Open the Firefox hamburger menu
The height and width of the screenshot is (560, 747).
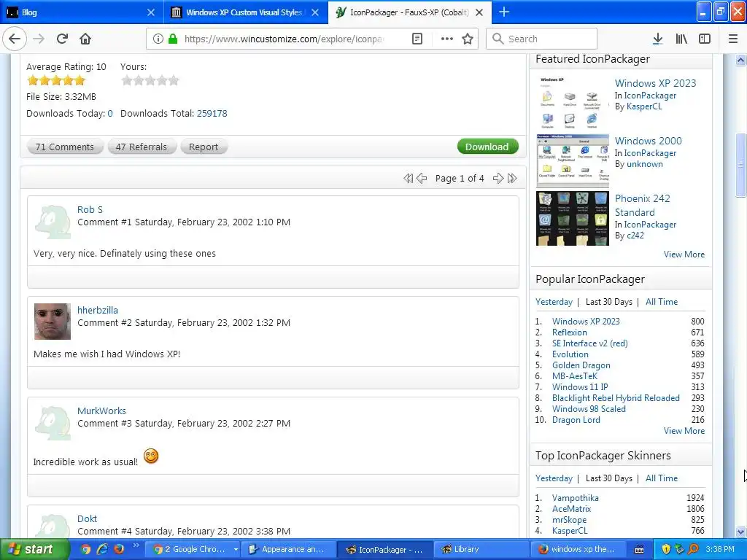pos(733,39)
